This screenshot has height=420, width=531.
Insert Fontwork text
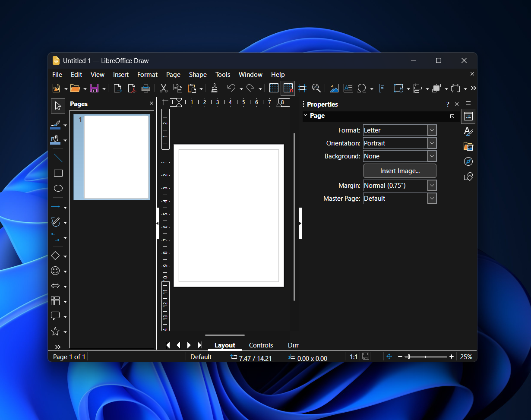pos(382,88)
